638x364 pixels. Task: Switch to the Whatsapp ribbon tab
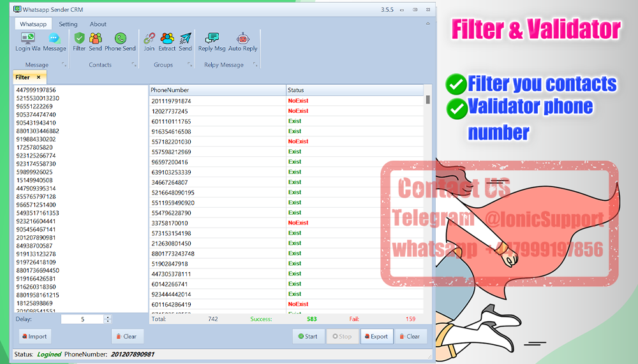pos(33,24)
